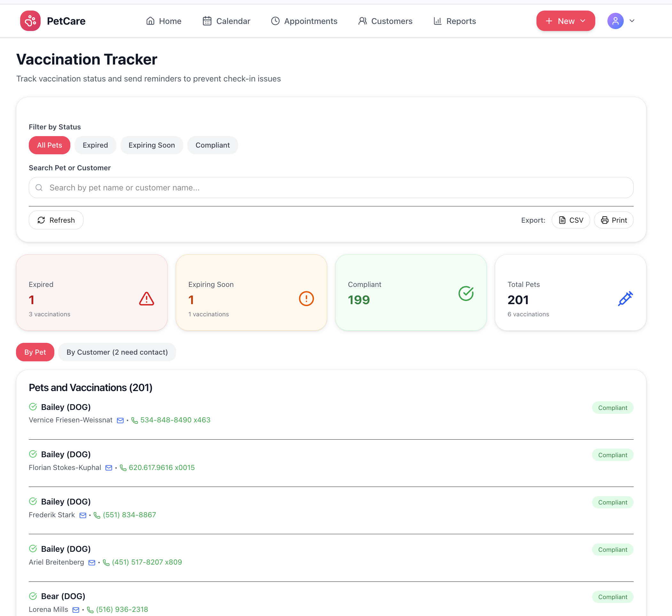Click the envelope icon next to Lorena Mills
This screenshot has width=672, height=616.
(76, 610)
